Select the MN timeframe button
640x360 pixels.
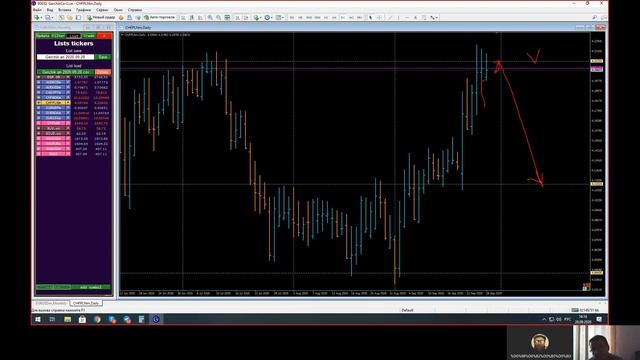[x=360, y=18]
